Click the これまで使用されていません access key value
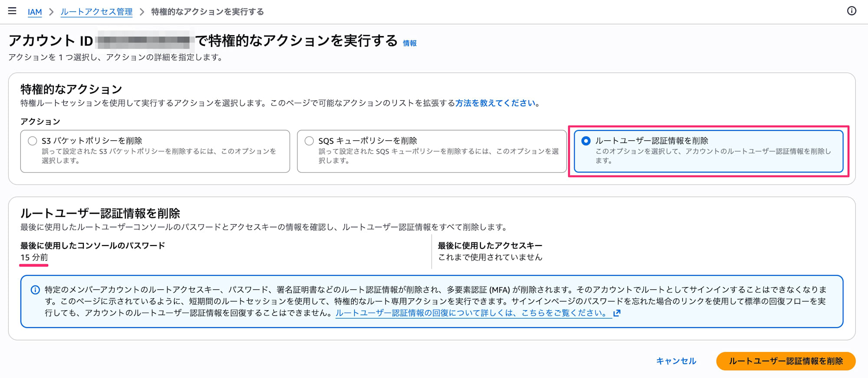 [x=490, y=257]
